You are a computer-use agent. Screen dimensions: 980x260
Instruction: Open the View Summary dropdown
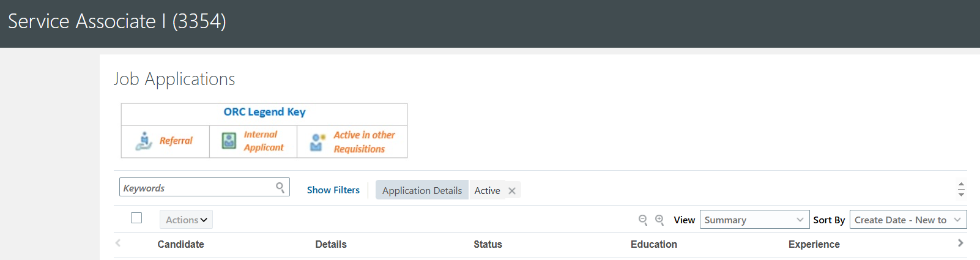point(754,220)
